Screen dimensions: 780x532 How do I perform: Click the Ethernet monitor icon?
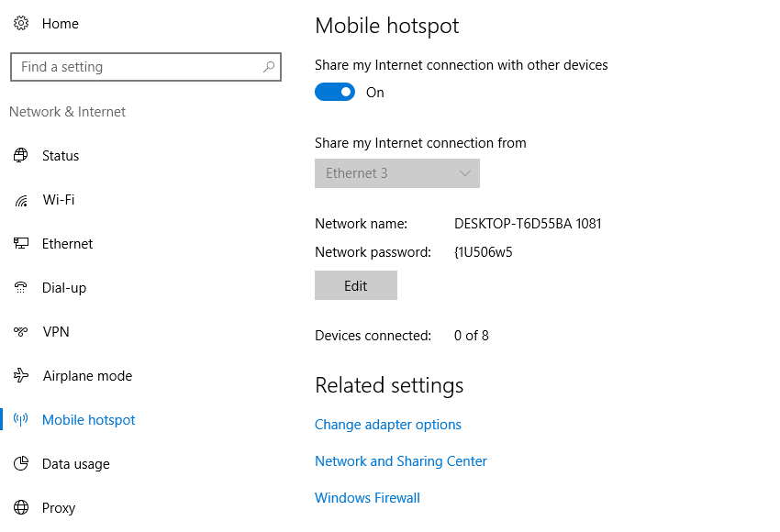point(21,244)
